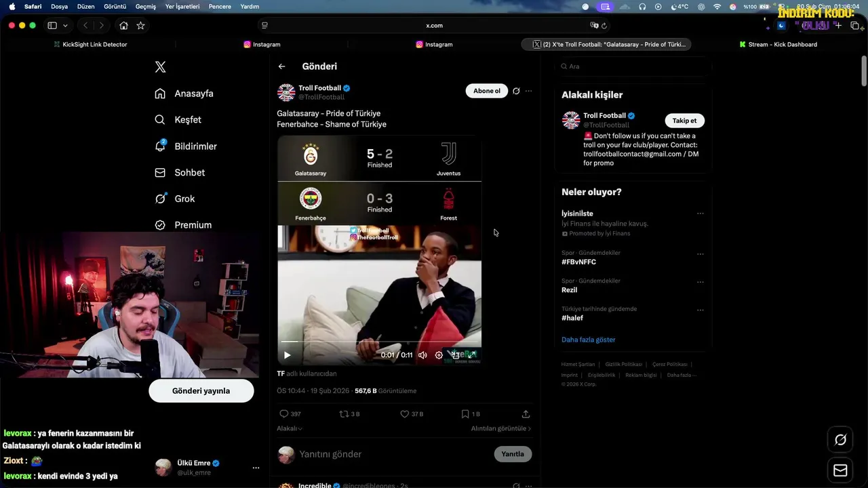This screenshot has width=868, height=488.
Task: Open Dosya menu in menu bar
Action: (x=59, y=6)
